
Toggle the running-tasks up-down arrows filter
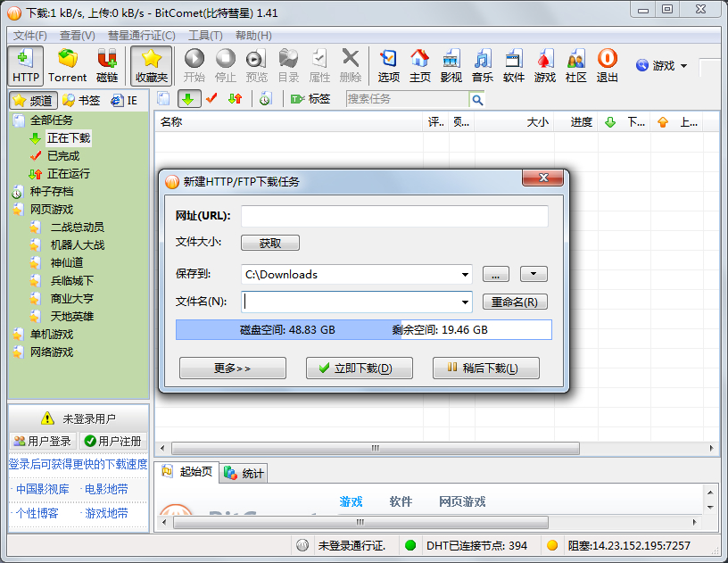tap(236, 98)
